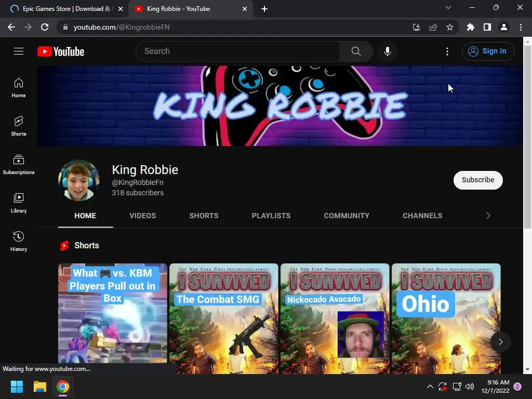
Task: Open the Windows Start menu
Action: click(17, 387)
